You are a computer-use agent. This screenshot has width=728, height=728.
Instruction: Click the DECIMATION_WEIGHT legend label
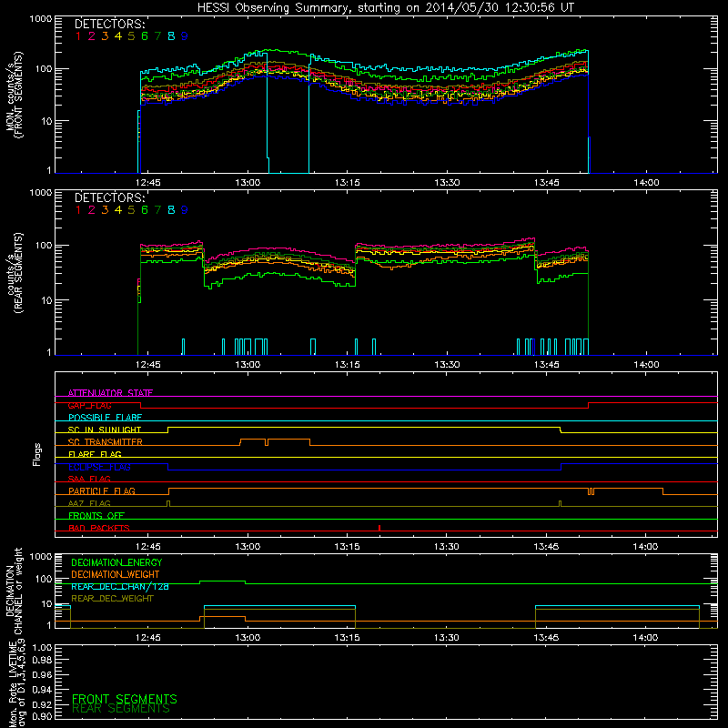coord(116,575)
